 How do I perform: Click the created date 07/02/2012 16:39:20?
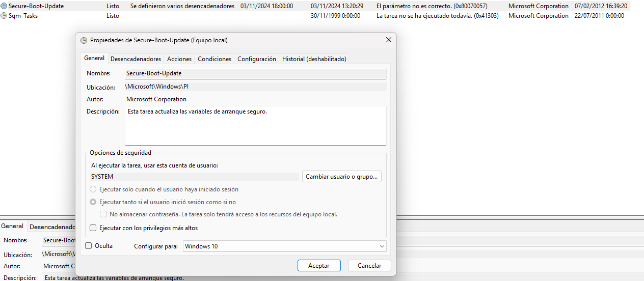(601, 6)
